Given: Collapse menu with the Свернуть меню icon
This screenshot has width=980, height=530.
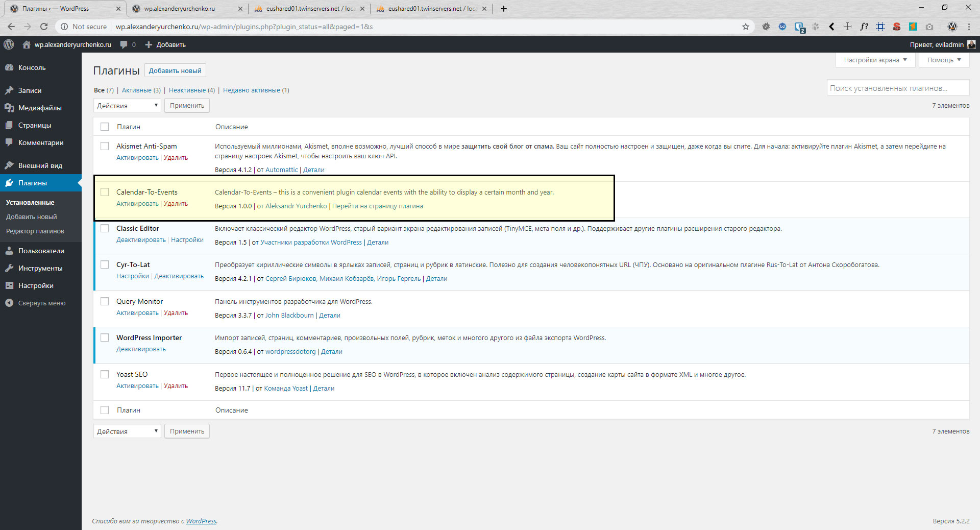Looking at the screenshot, I should (x=9, y=303).
